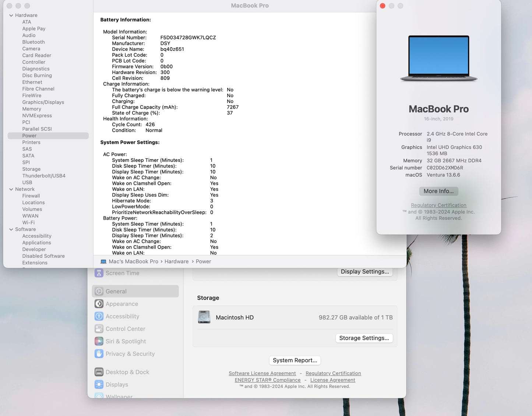Open Siri & Spotlight settings

[126, 341]
